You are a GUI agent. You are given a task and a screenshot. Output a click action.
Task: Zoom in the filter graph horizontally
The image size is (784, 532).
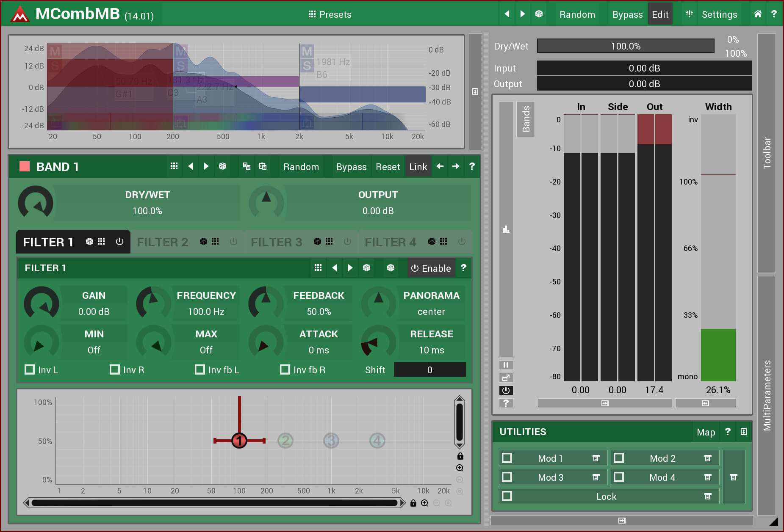click(424, 503)
